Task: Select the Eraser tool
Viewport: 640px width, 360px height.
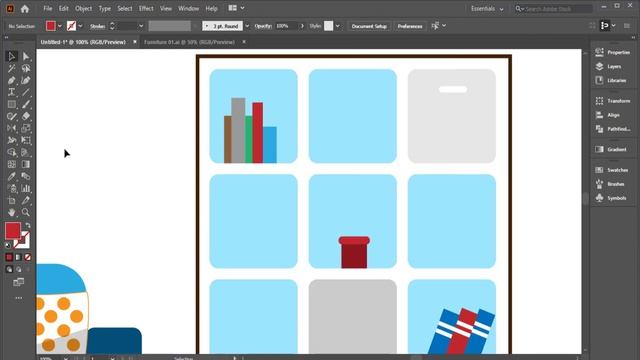Action: 26,116
